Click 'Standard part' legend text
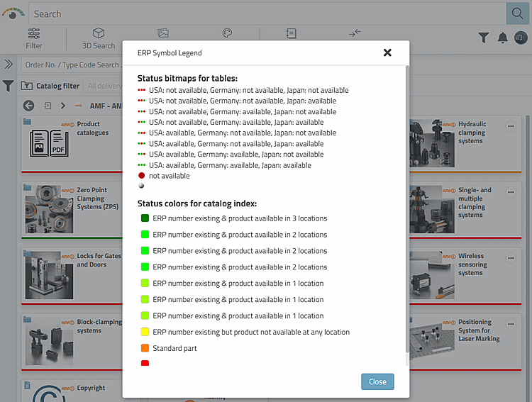The height and width of the screenshot is (402, 532). point(174,348)
